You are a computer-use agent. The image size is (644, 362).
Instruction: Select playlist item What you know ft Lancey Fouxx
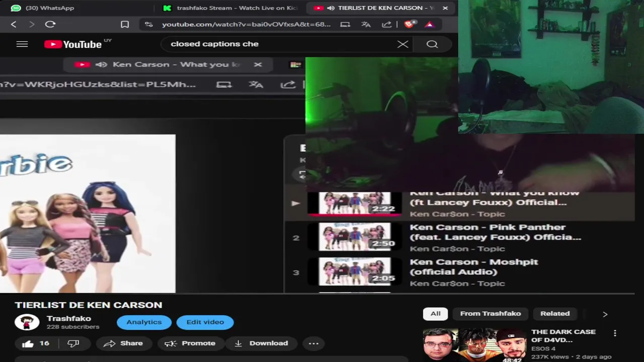(x=459, y=204)
